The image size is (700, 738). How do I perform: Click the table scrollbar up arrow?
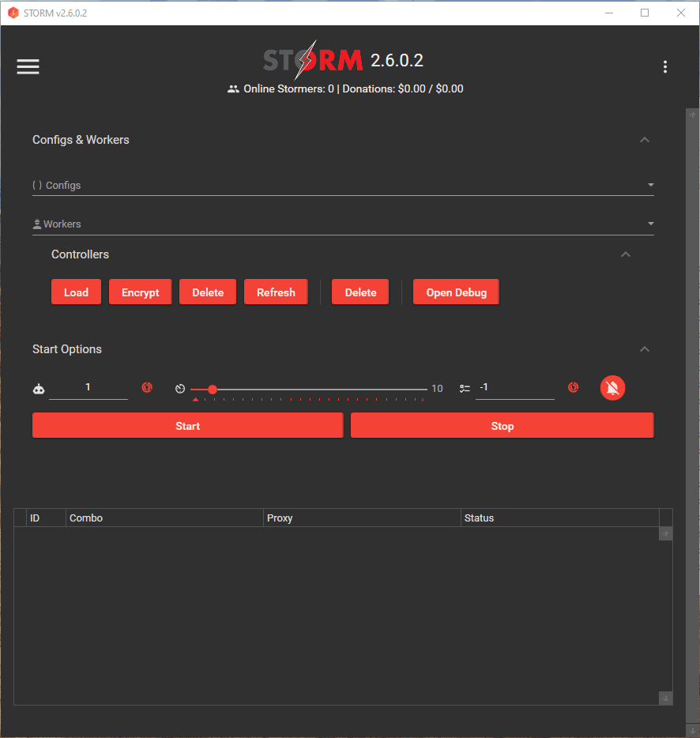[x=666, y=533]
